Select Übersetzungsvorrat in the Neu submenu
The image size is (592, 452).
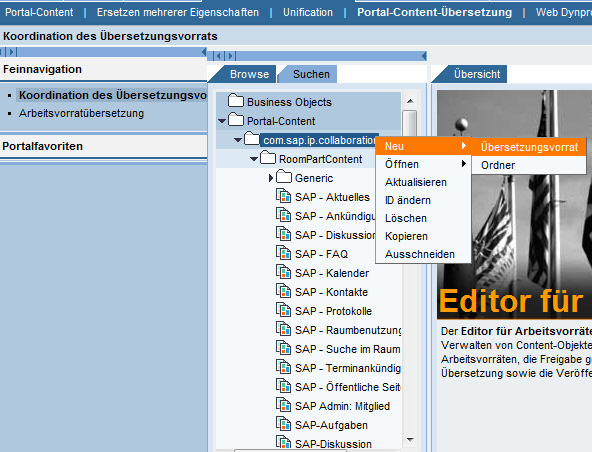click(529, 147)
